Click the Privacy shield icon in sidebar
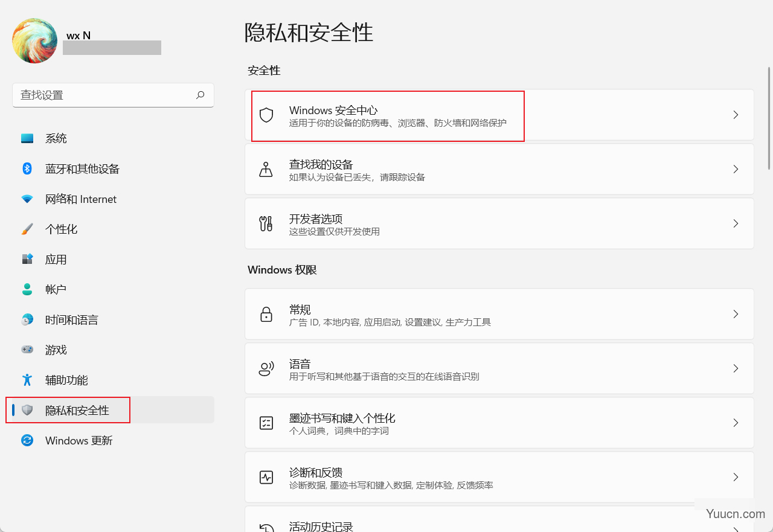 pos(27,410)
